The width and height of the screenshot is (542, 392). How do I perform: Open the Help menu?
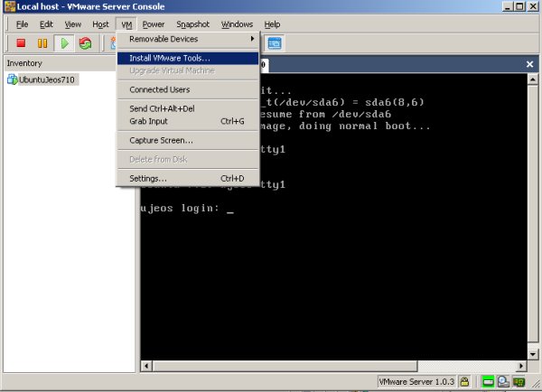click(273, 24)
